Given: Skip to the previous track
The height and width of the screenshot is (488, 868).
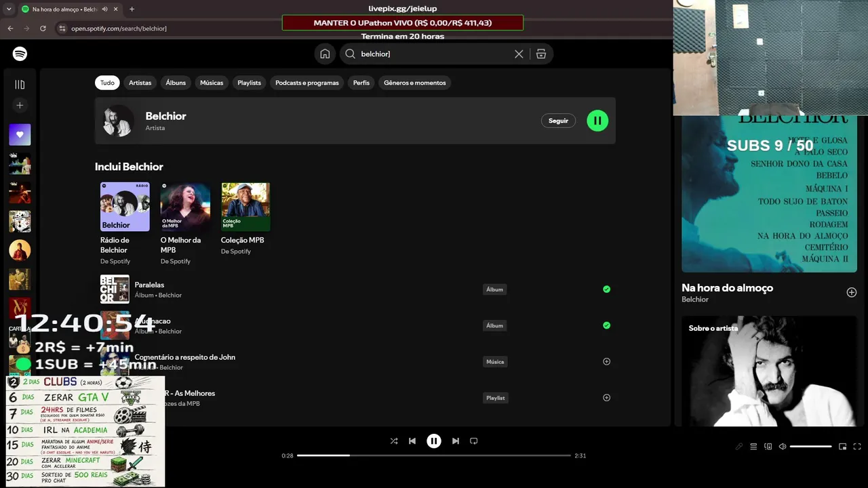Looking at the screenshot, I should click(x=412, y=441).
